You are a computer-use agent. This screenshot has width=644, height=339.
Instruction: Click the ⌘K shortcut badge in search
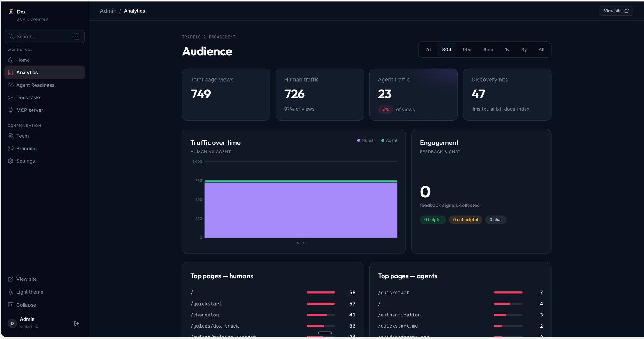[x=76, y=37]
